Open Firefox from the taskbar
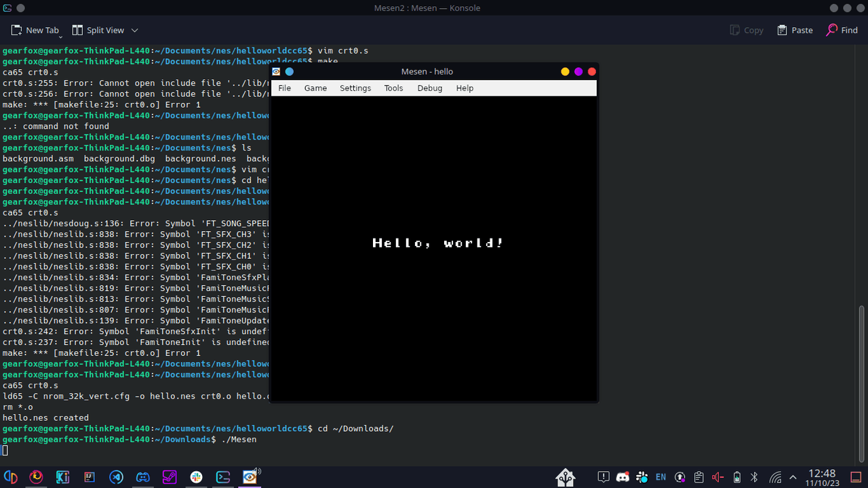The height and width of the screenshot is (488, 868). tap(36, 477)
